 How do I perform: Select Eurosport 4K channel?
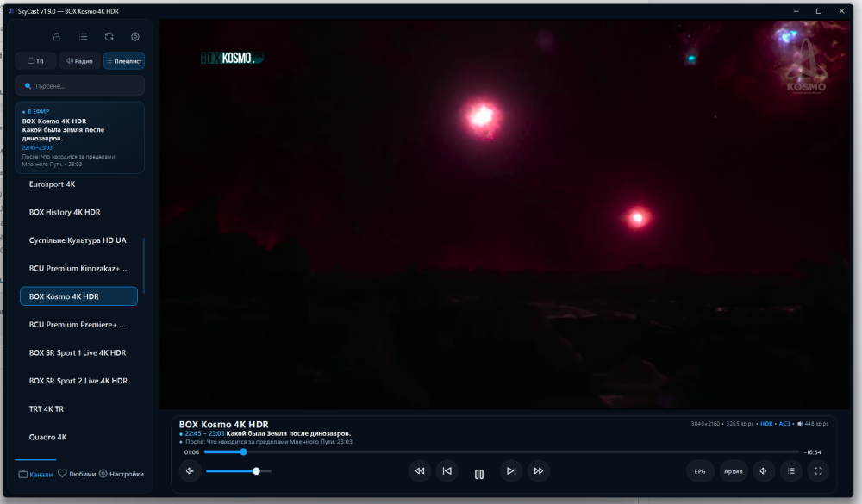78,184
